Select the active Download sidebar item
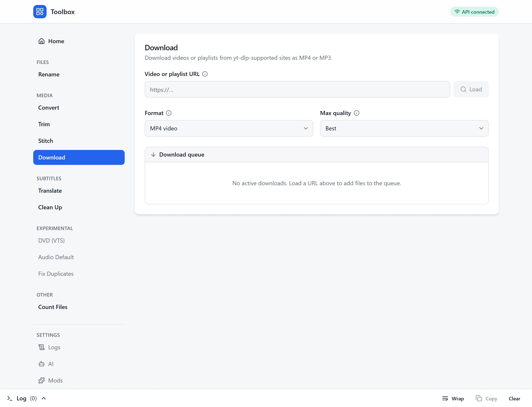This screenshot has width=532, height=407. click(79, 157)
